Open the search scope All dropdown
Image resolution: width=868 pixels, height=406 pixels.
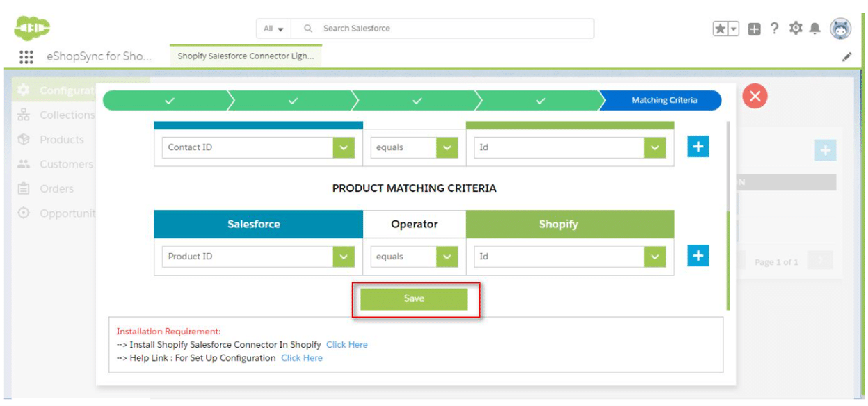(274, 29)
